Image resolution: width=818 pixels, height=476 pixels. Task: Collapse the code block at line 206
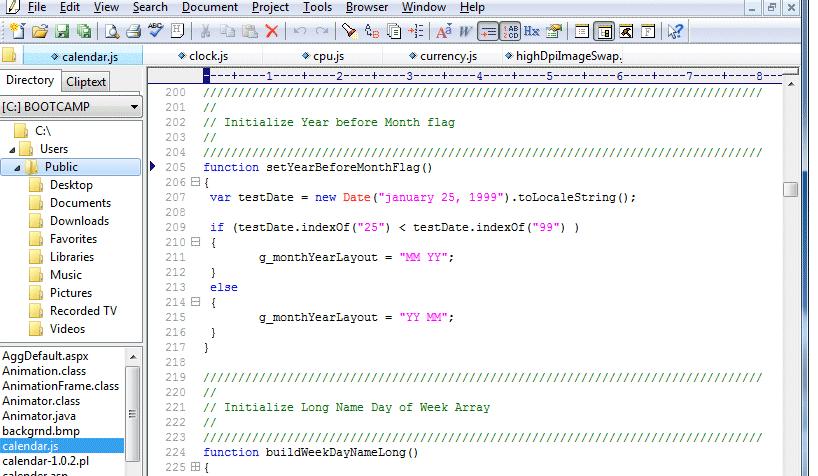click(x=195, y=183)
